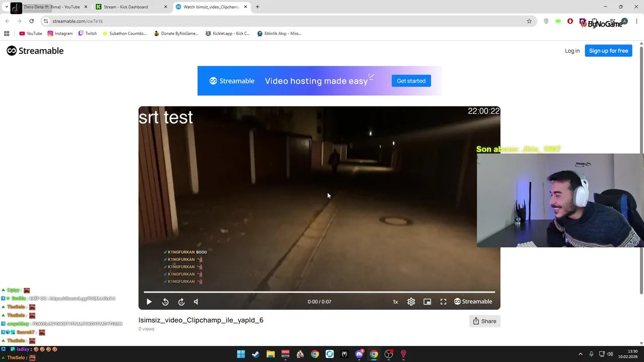The image size is (644, 362).
Task: Open the tab search dropdown arrow
Action: [x=6, y=7]
